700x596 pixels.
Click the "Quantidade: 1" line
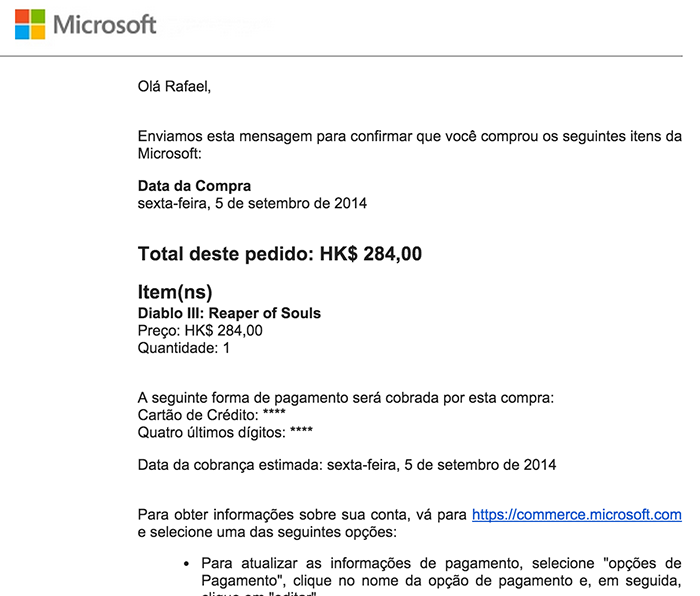point(183,349)
